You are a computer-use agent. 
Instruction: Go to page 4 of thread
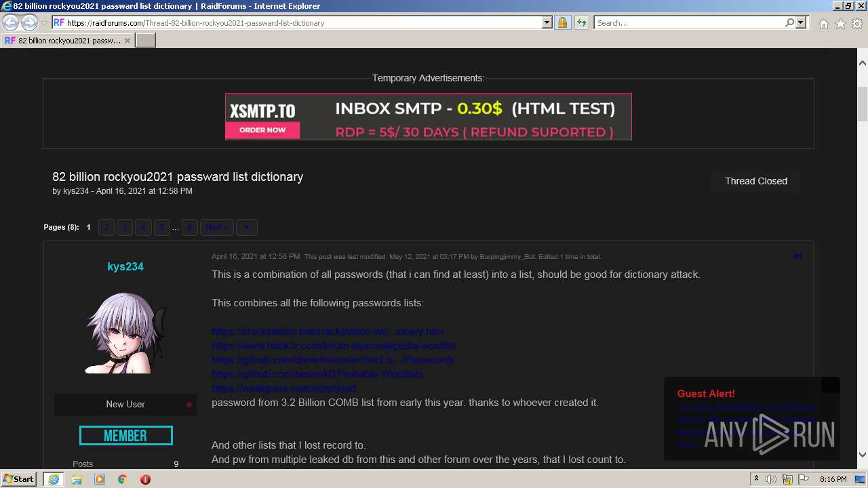[x=143, y=227]
